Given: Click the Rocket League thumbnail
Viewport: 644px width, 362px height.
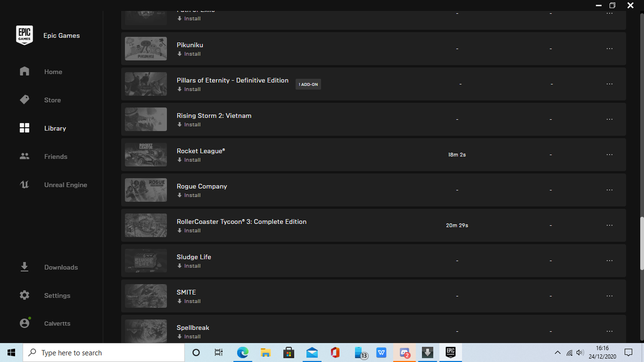Looking at the screenshot, I should (146, 154).
